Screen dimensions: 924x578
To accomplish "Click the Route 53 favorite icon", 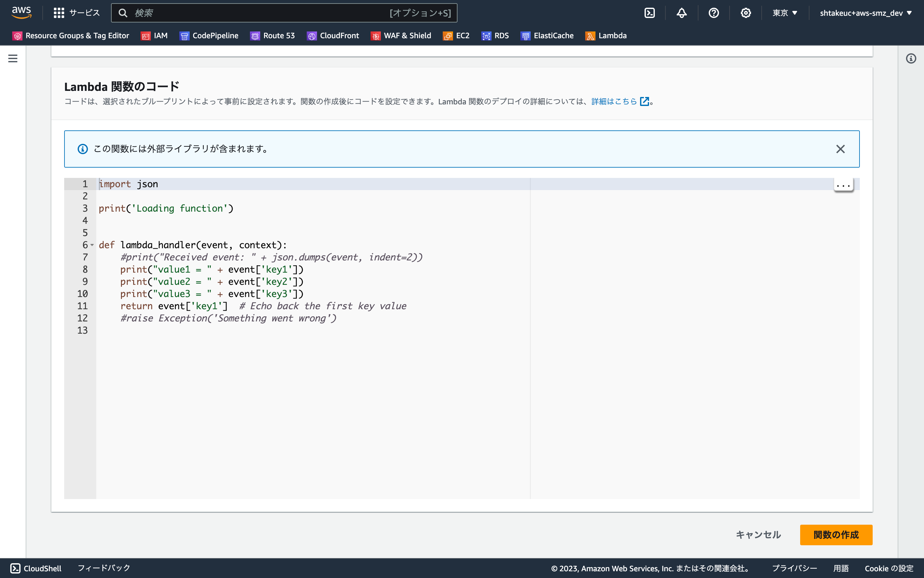I will (255, 36).
